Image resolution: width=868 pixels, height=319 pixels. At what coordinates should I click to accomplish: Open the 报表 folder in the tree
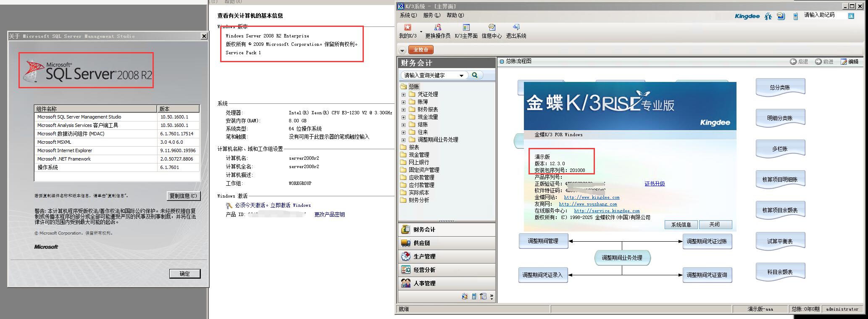click(x=410, y=147)
